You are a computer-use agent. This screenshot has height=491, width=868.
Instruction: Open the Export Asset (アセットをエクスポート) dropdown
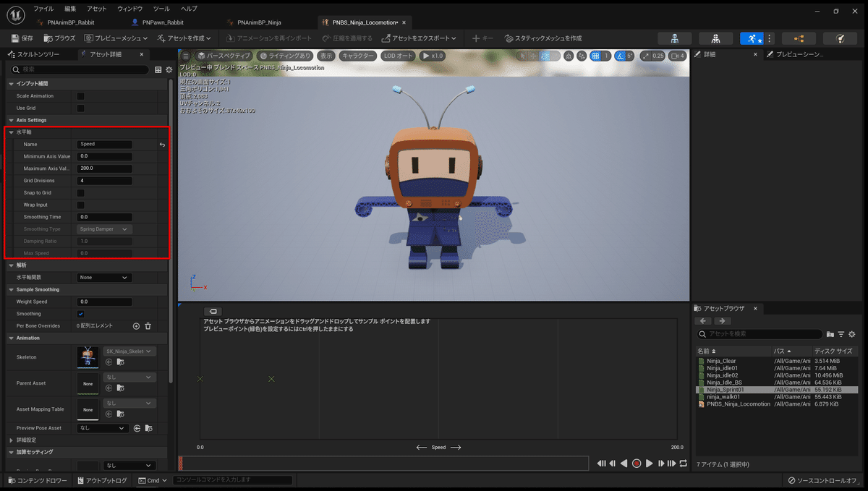pyautogui.click(x=420, y=38)
